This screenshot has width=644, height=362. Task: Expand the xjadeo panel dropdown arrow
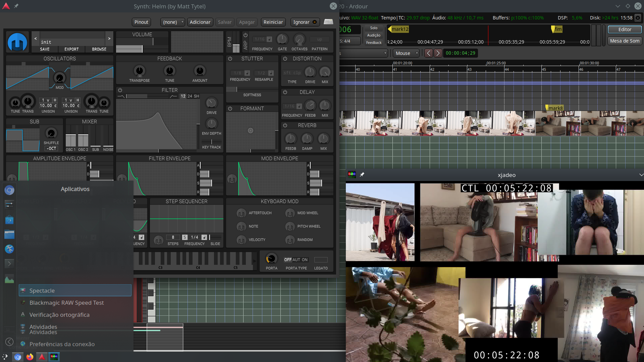641,175
